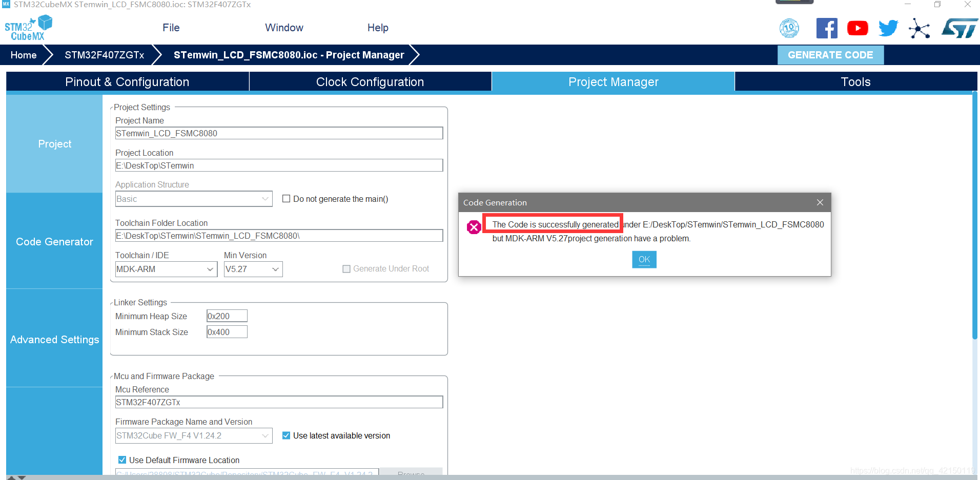980x480 pixels.
Task: Switch to the Tools tab
Action: 855,82
